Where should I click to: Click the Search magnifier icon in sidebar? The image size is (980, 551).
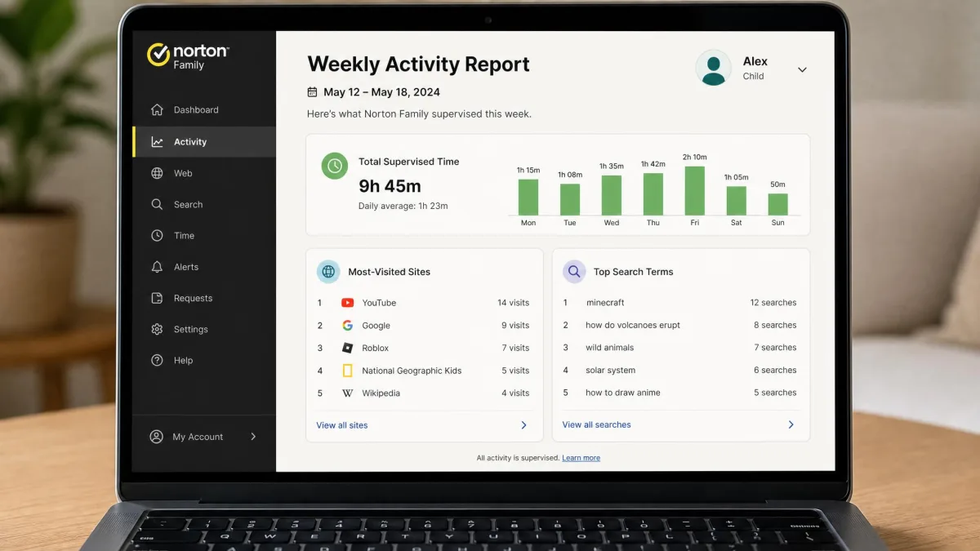tap(158, 204)
